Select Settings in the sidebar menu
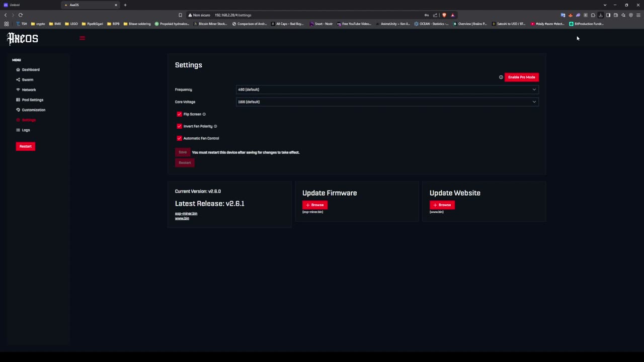The width and height of the screenshot is (644, 362). pos(29,120)
